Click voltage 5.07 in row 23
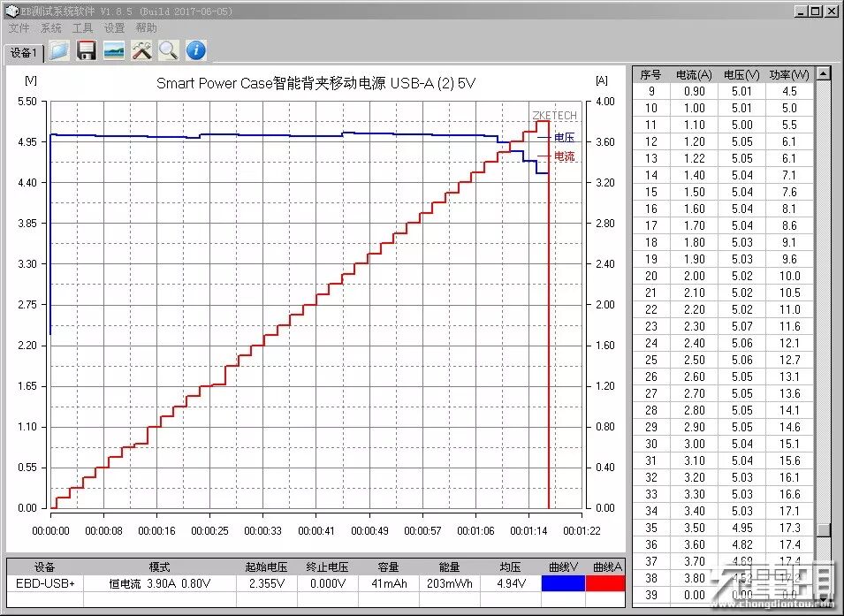The width and height of the screenshot is (844, 616). point(741,326)
